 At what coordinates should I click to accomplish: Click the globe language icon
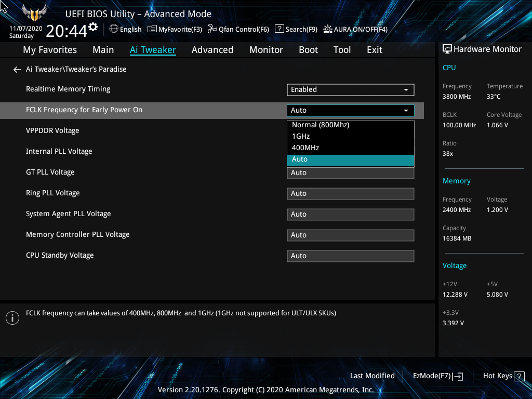point(114,29)
